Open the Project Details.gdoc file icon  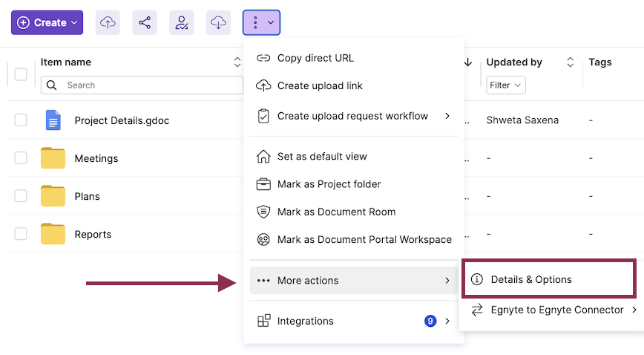[53, 120]
